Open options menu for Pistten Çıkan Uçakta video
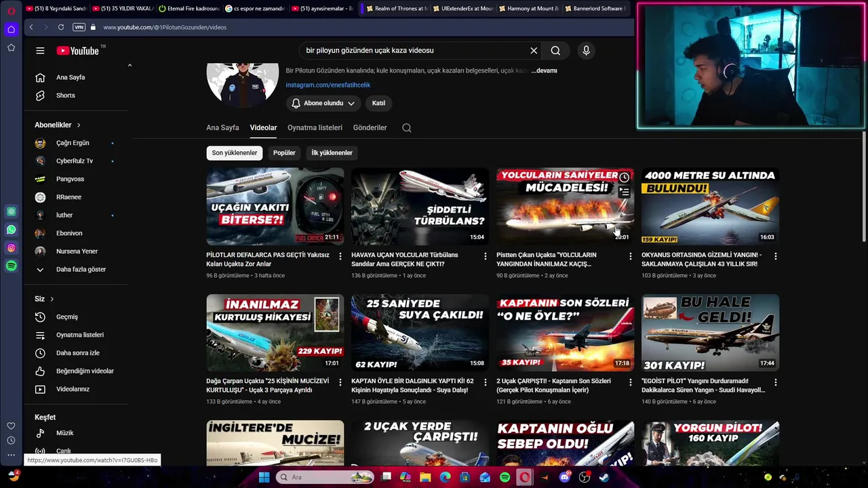Viewport: 868px width, 488px height. tap(631, 256)
